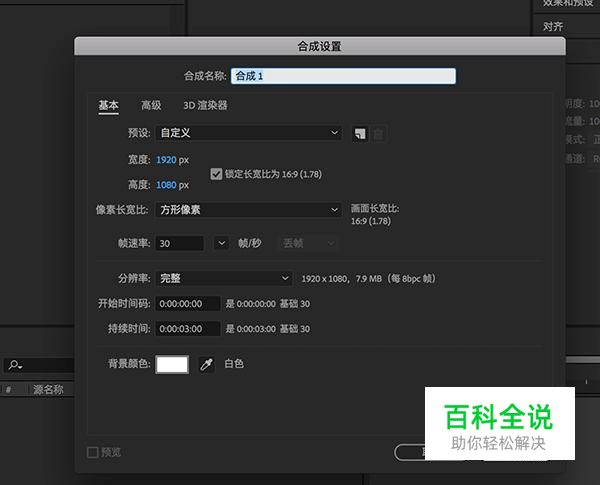Click the 合成设置 dialog title bar
This screenshot has width=600, height=485.
(x=320, y=46)
